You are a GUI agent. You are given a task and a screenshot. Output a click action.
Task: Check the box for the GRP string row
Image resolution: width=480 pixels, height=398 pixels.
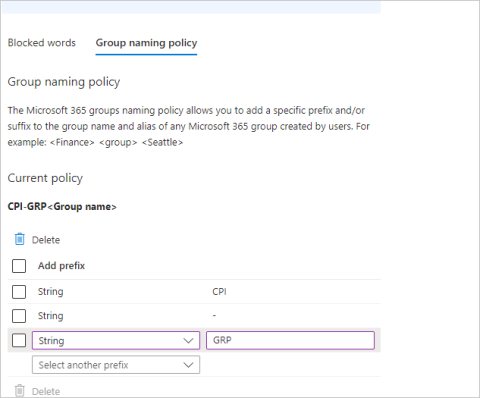tap(19, 340)
